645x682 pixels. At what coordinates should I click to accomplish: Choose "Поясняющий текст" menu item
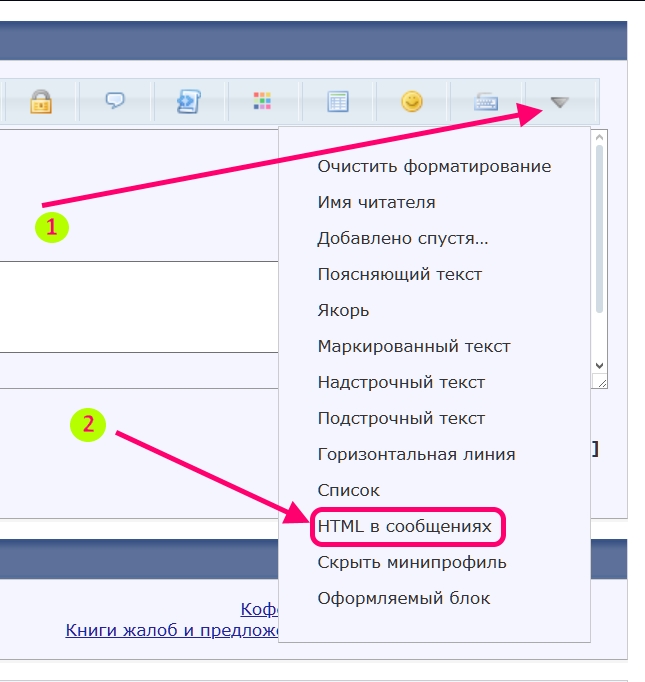pyautogui.click(x=400, y=274)
